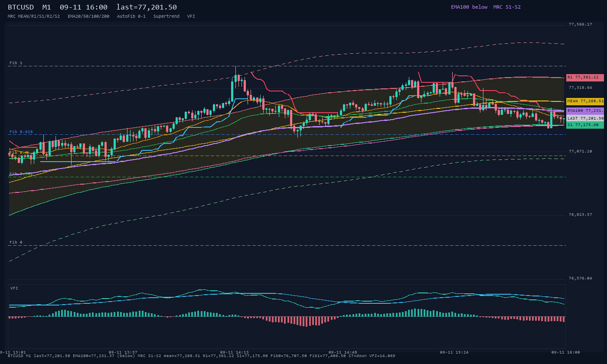
Task: Click the 76,576.04 price axis label
Action: [580, 278]
